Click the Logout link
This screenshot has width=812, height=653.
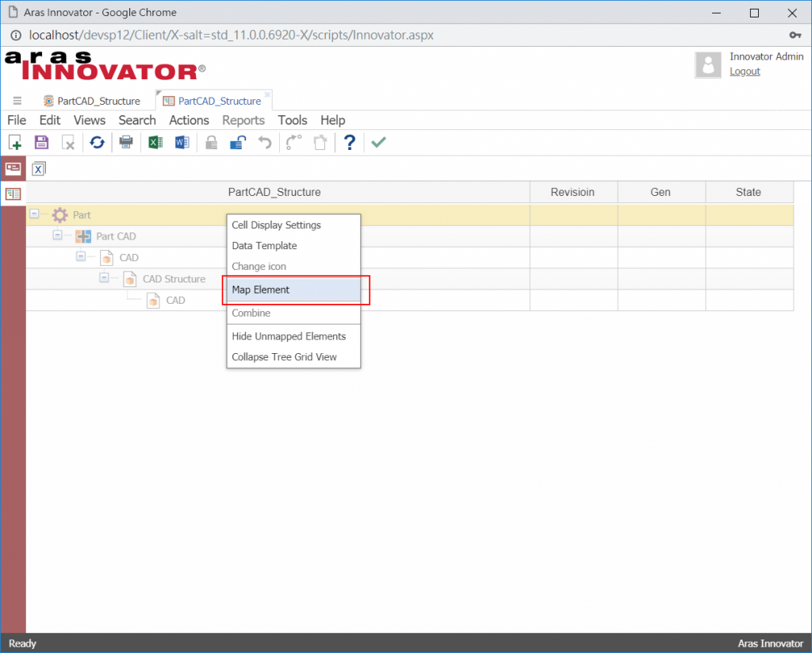pyautogui.click(x=745, y=71)
